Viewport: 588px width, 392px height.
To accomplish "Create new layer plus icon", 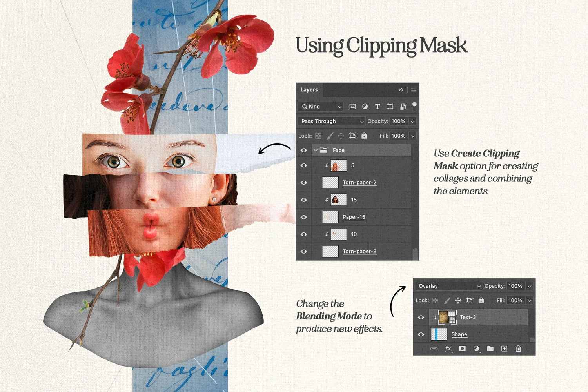I will click(505, 348).
